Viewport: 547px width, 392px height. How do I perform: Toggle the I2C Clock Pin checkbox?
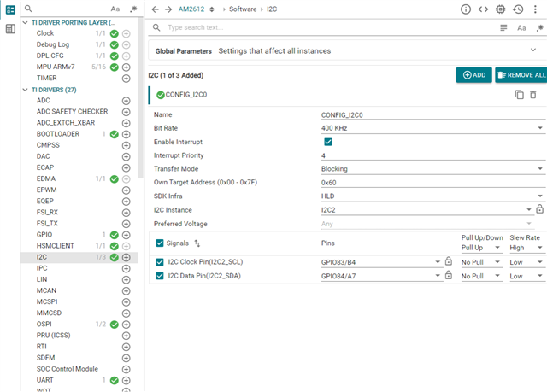(x=160, y=262)
